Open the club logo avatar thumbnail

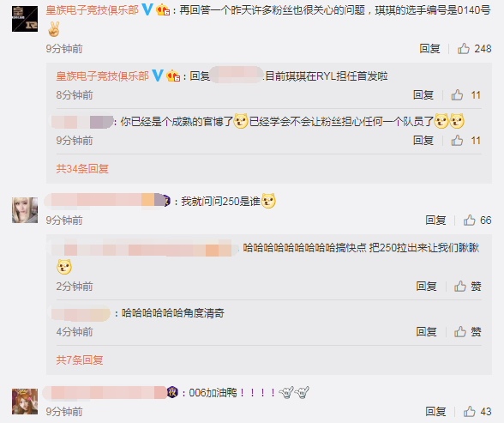[25, 19]
